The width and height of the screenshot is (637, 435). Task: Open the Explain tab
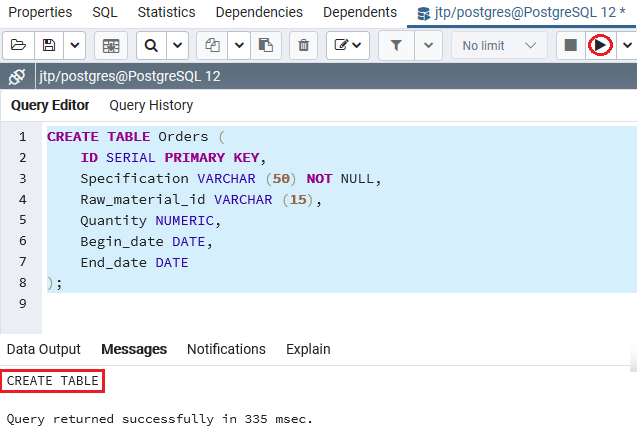pyautogui.click(x=308, y=349)
